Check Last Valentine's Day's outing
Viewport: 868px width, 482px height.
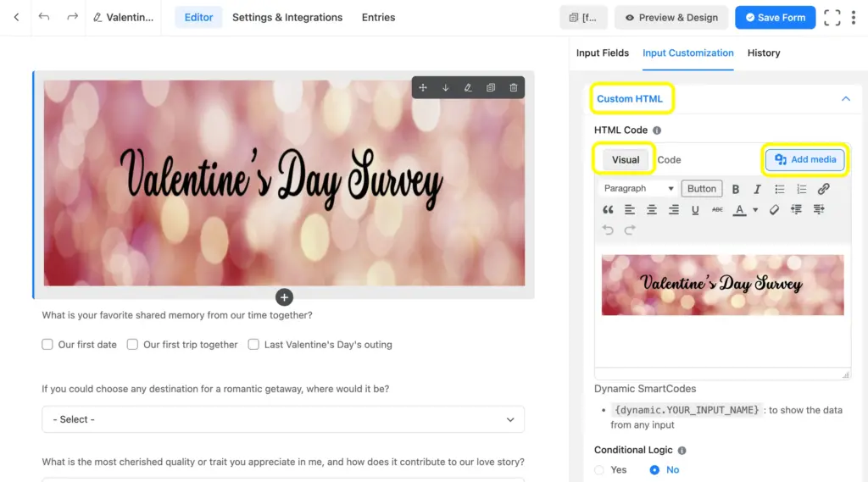click(x=253, y=345)
